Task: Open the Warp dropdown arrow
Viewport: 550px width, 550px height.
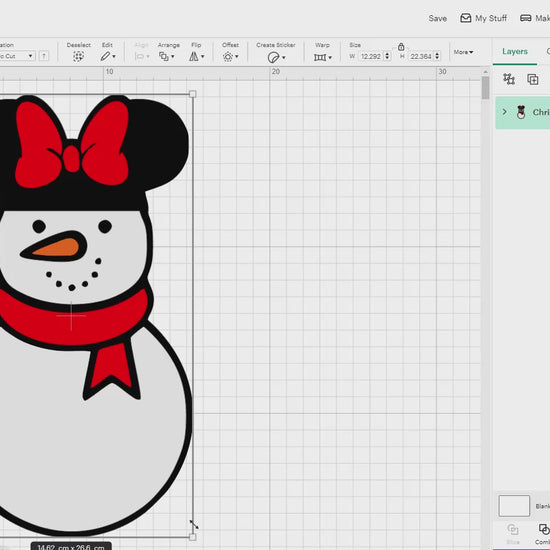Action: point(330,58)
